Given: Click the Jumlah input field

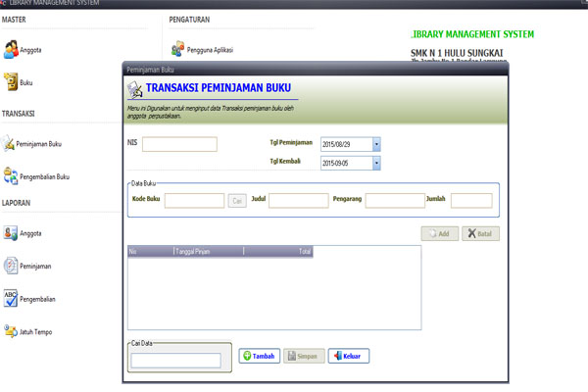Looking at the screenshot, I should (471, 200).
